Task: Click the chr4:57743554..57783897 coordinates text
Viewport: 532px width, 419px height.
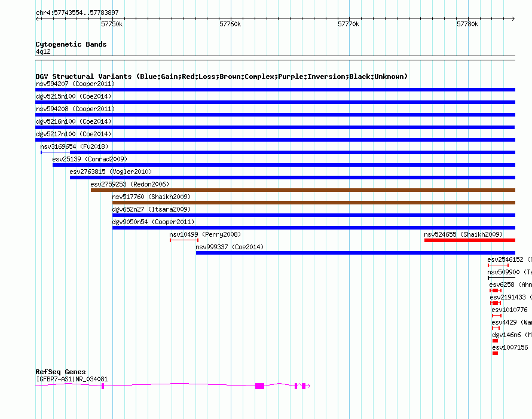Action: pyautogui.click(x=77, y=13)
